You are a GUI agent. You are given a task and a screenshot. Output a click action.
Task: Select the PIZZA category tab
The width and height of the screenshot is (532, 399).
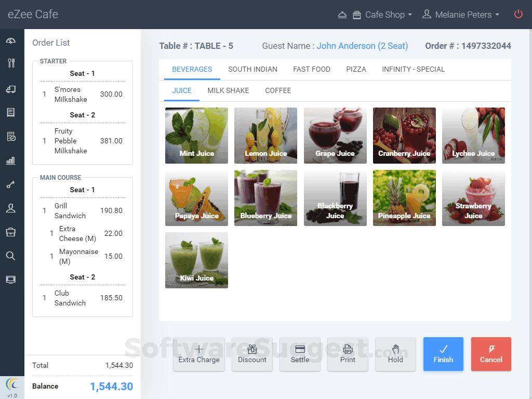[x=356, y=69]
